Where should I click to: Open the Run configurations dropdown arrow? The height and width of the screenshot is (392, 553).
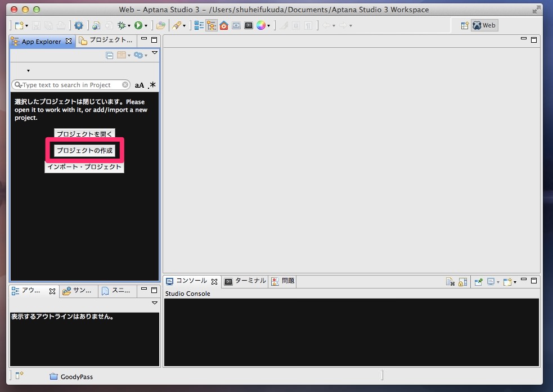tap(146, 26)
